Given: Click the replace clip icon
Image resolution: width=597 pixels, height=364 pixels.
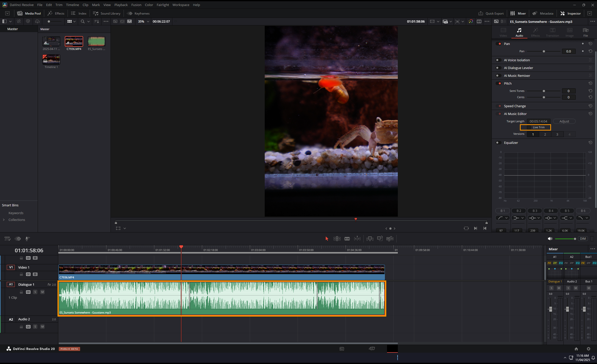Looking at the screenshot, I should point(390,239).
